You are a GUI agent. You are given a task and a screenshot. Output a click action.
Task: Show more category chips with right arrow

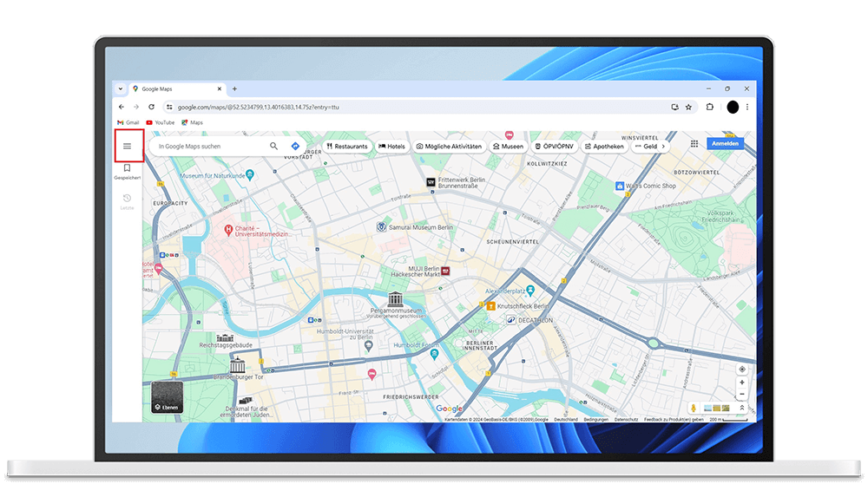663,146
